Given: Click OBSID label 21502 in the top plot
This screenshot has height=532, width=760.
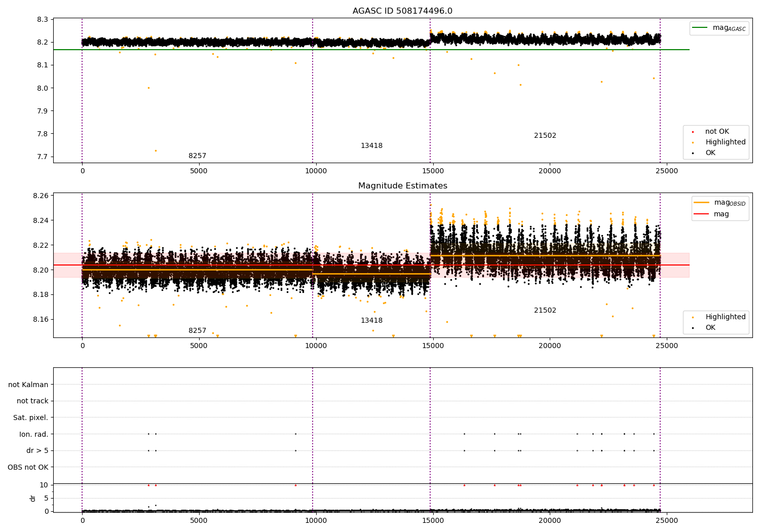Looking at the screenshot, I should click(545, 136).
